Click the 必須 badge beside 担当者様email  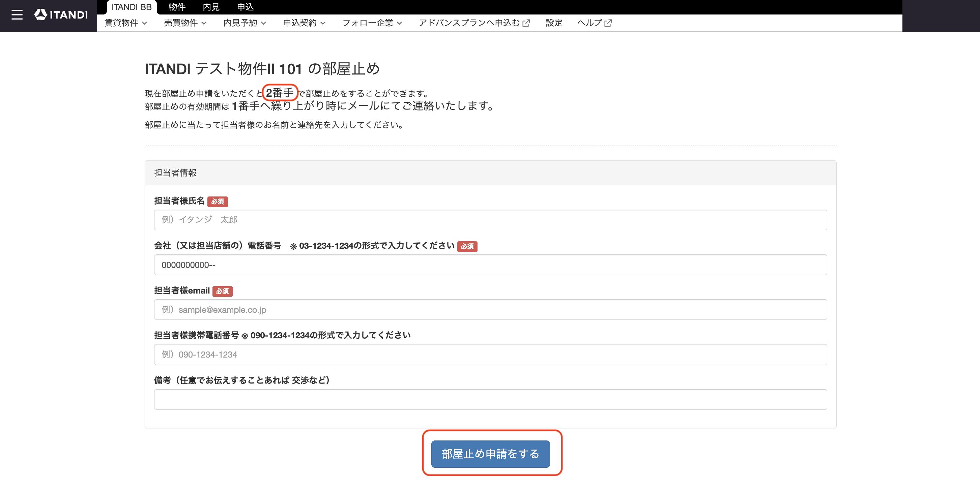click(x=223, y=291)
